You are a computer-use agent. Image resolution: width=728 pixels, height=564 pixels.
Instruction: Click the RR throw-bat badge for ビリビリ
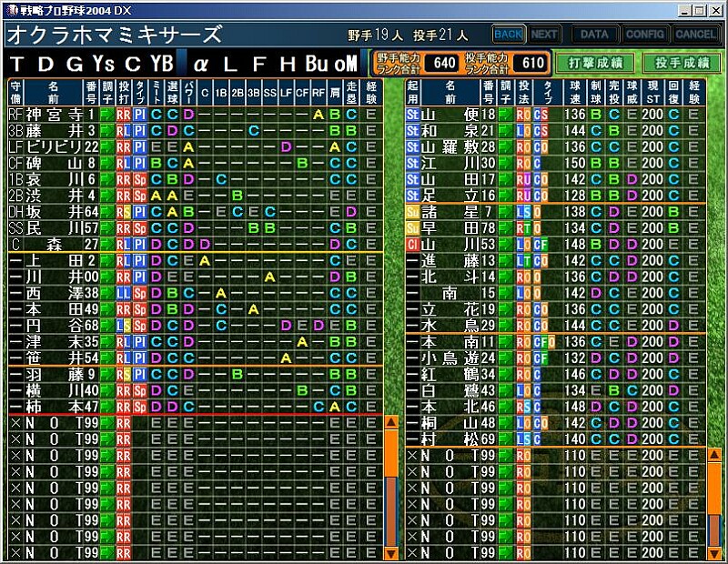124,147
